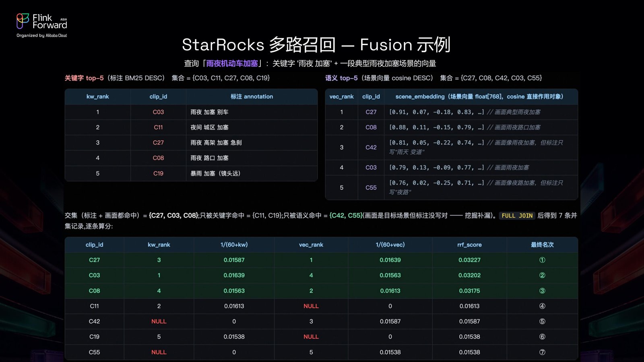Click the rrf_score value 0.03227
Viewport: 644px width, 362px height.
point(469,260)
